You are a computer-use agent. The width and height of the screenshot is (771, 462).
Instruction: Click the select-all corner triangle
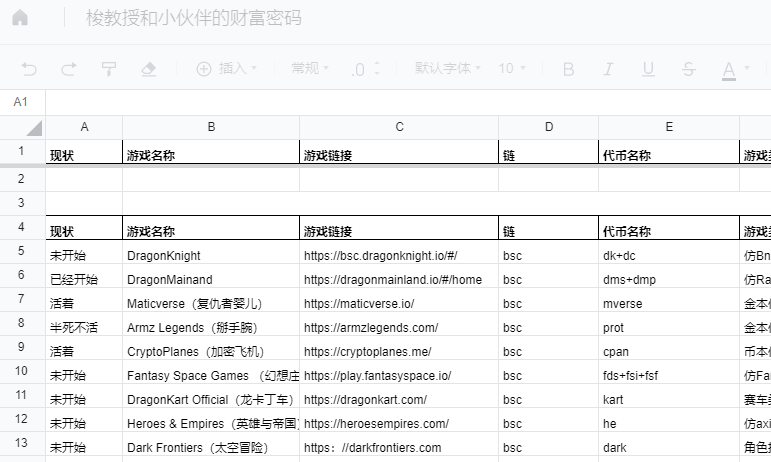point(34,128)
